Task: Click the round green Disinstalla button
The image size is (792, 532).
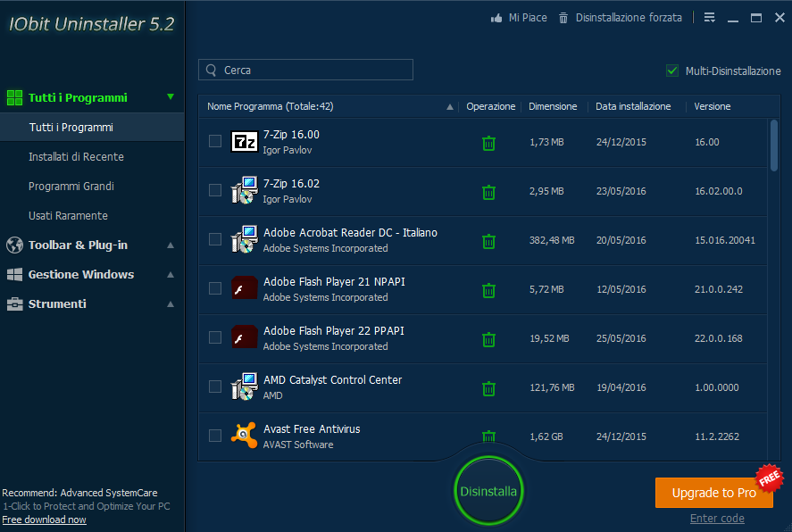Action: pyautogui.click(x=488, y=491)
